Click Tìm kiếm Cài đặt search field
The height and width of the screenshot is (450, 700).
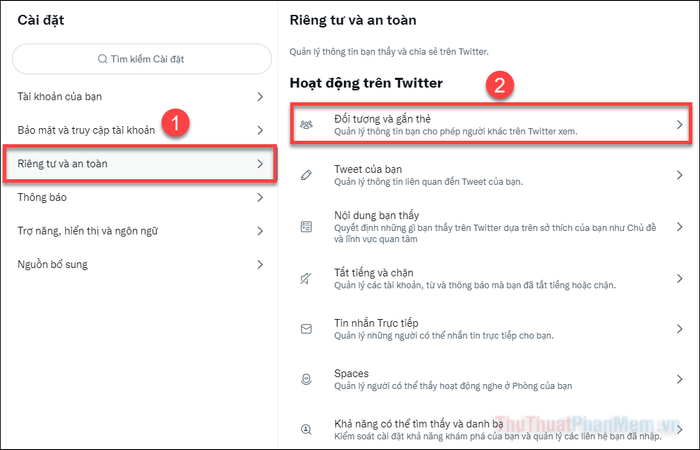[142, 59]
